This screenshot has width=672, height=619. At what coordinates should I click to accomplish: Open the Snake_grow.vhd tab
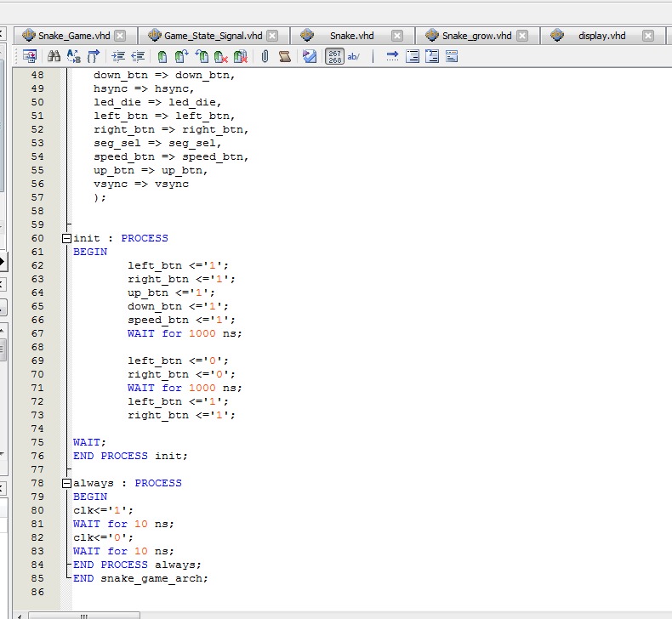click(476, 36)
